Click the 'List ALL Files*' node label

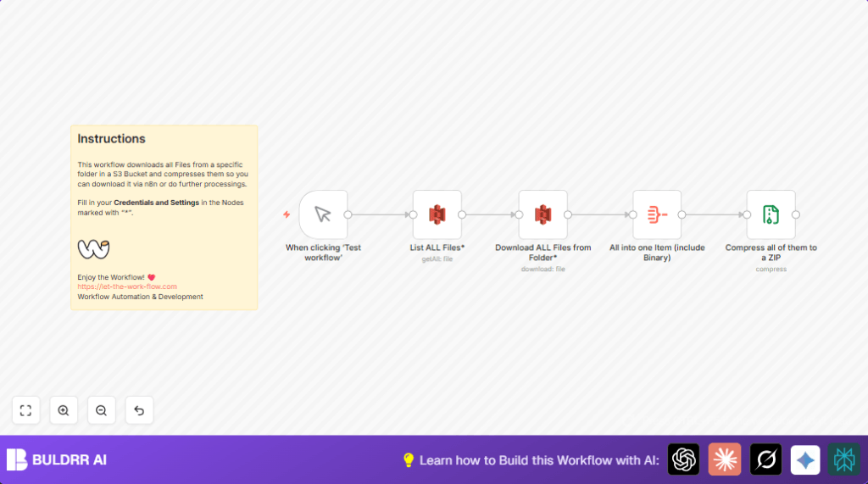coord(437,248)
